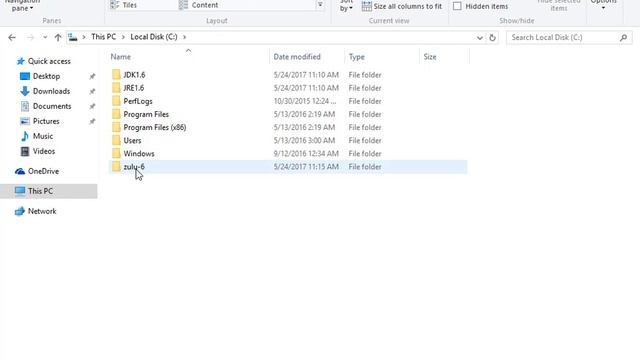Viewport: 640px width, 360px height.
Task: Click Size all columns to fit
Action: pyautogui.click(x=402, y=6)
